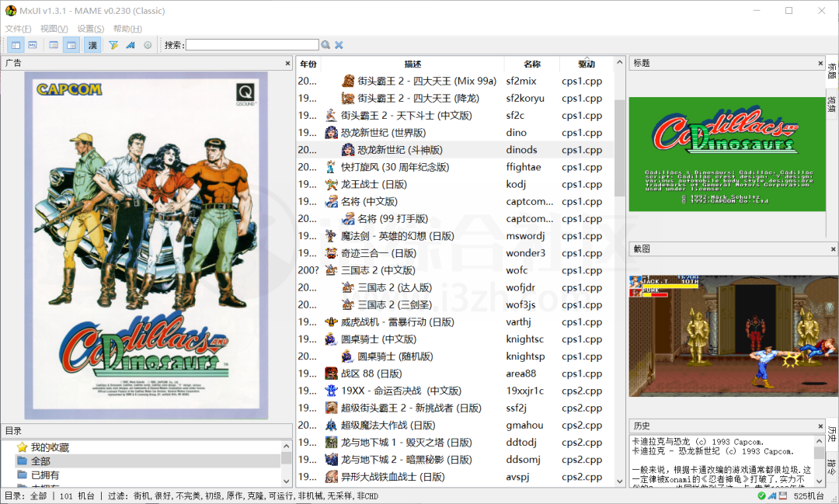Click green checkmark status bar icon
This screenshot has width=839, height=504.
761,496
